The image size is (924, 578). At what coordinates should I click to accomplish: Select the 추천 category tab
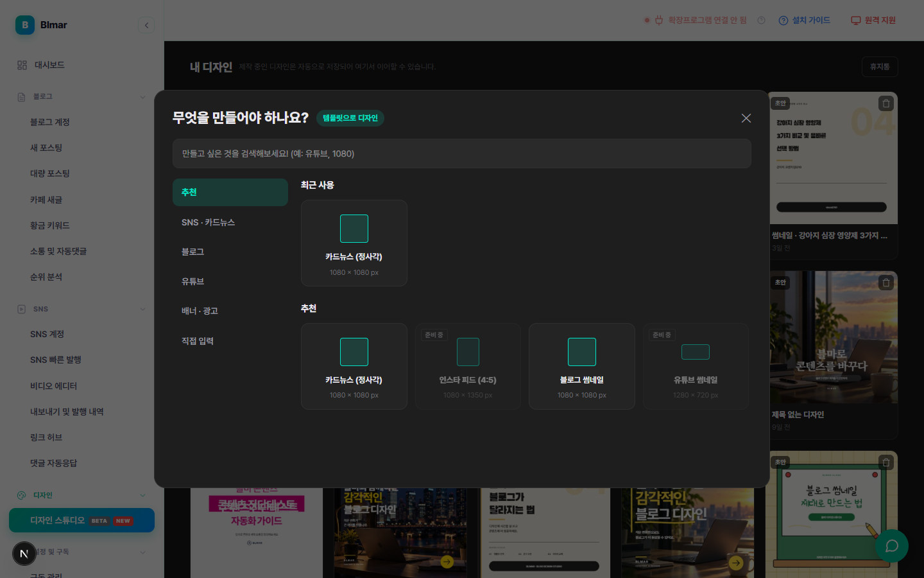pyautogui.click(x=230, y=193)
